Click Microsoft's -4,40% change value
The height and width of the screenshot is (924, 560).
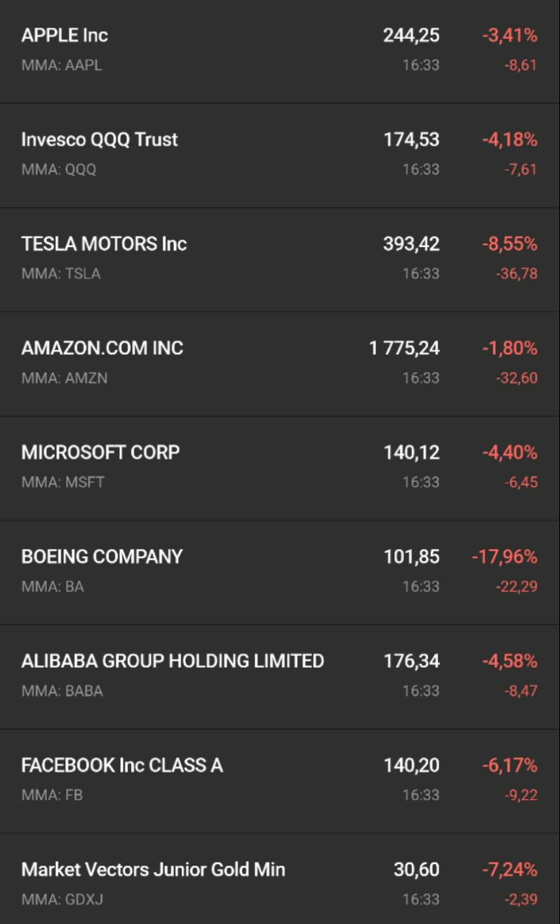click(x=509, y=453)
